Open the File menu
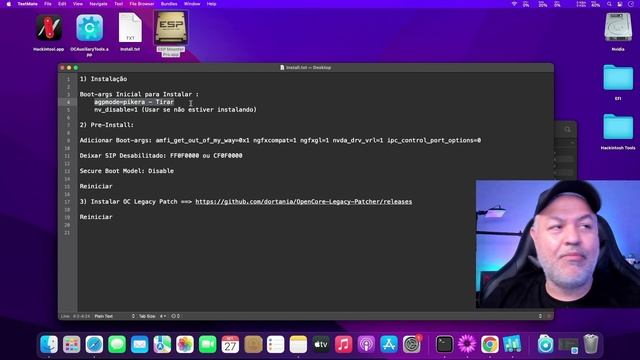This screenshot has height=360, width=640. click(x=48, y=4)
